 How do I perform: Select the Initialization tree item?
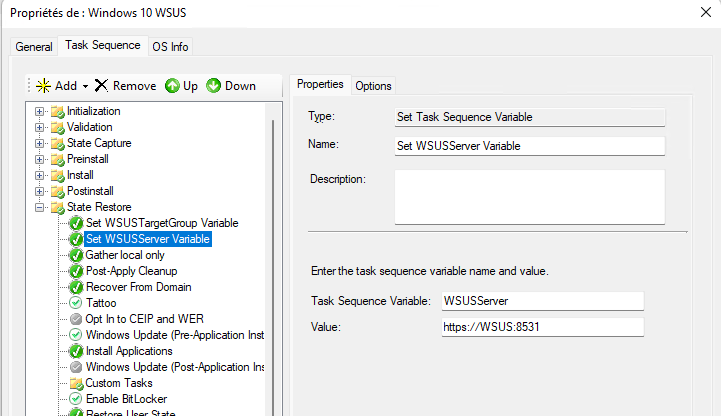point(93,111)
